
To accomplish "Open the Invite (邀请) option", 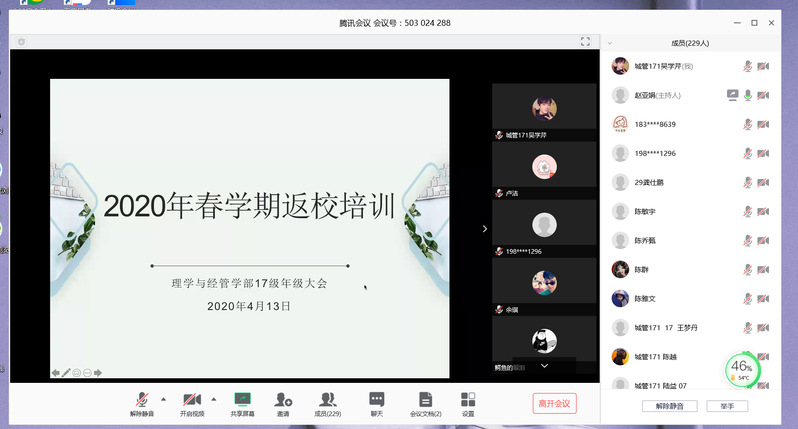I will (x=283, y=399).
